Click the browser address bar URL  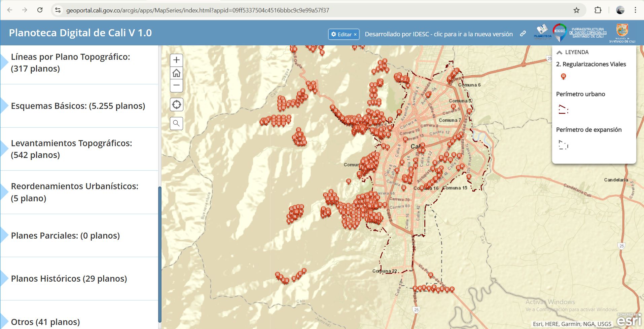click(198, 10)
